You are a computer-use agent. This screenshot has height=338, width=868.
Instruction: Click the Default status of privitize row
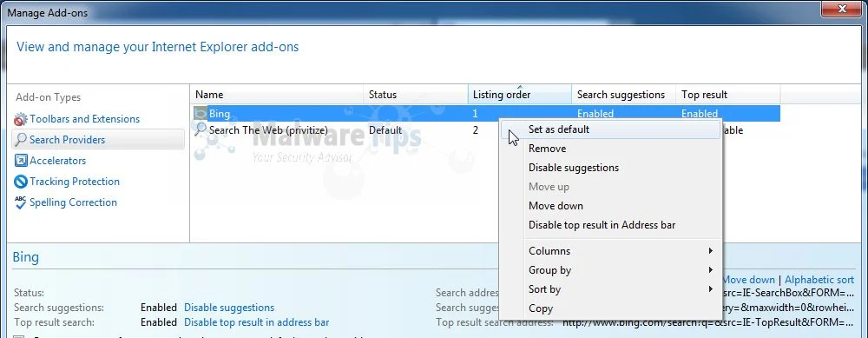(x=385, y=130)
